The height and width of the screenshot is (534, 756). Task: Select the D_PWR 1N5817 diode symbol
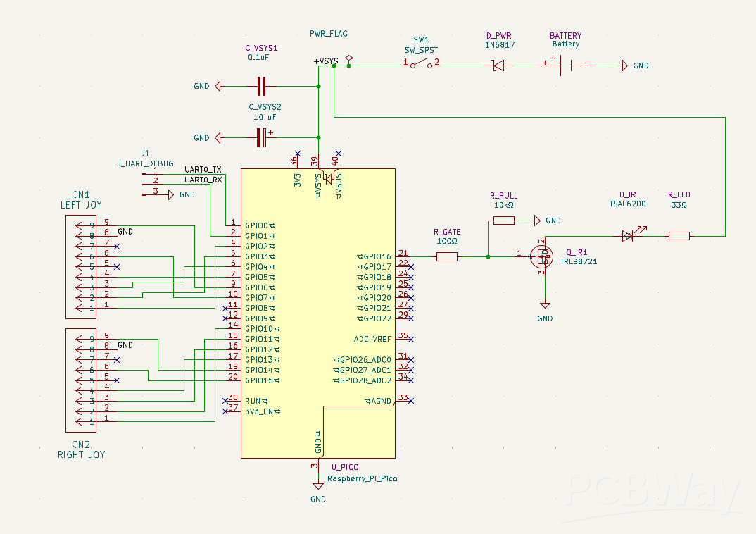click(498, 66)
